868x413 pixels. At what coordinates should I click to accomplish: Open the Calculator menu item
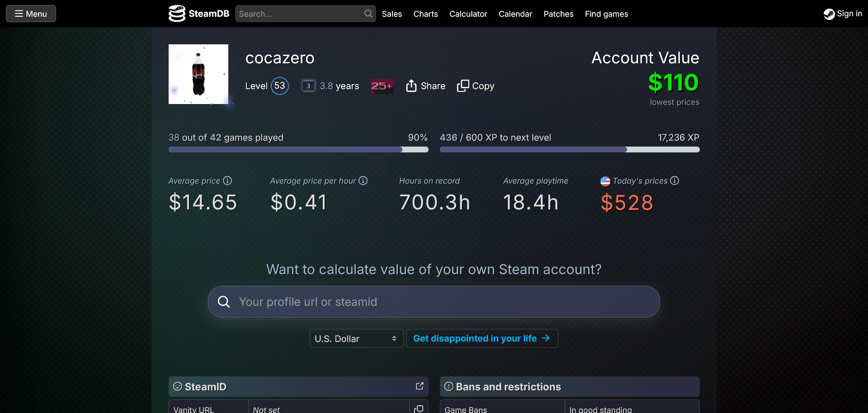coord(468,14)
